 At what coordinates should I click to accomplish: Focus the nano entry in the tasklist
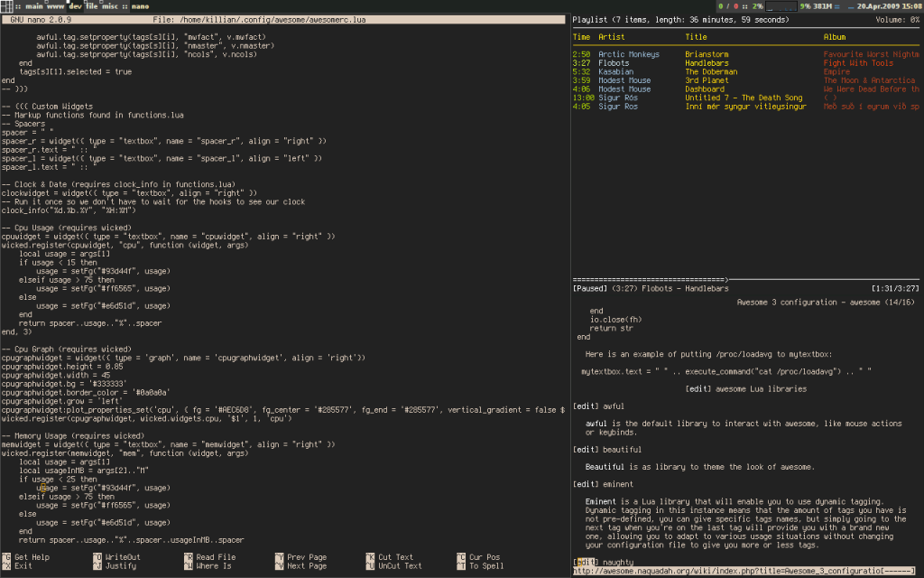[x=140, y=6]
